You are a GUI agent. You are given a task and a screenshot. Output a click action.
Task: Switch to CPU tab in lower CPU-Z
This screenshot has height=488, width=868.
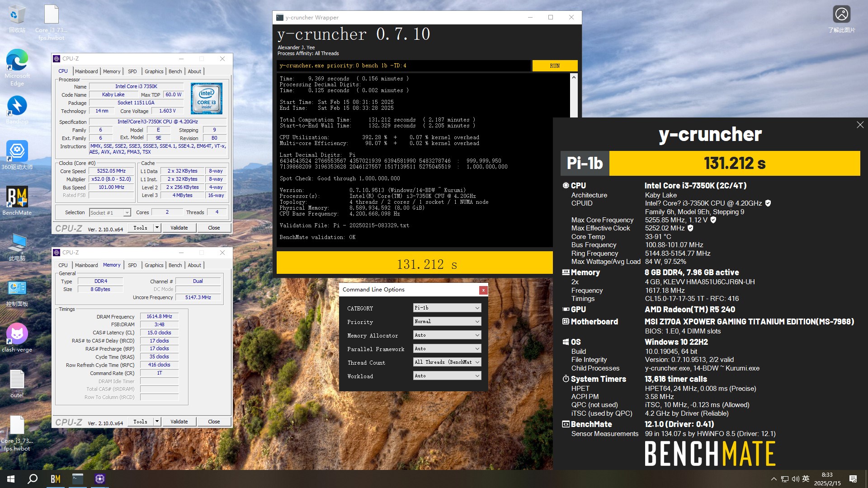click(x=63, y=265)
